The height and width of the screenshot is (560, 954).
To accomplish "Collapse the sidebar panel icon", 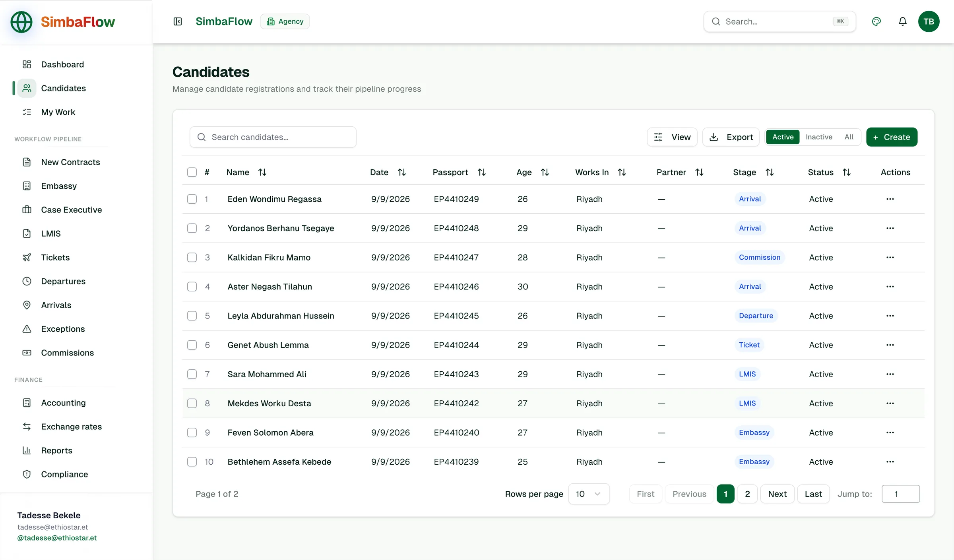I will (x=178, y=21).
